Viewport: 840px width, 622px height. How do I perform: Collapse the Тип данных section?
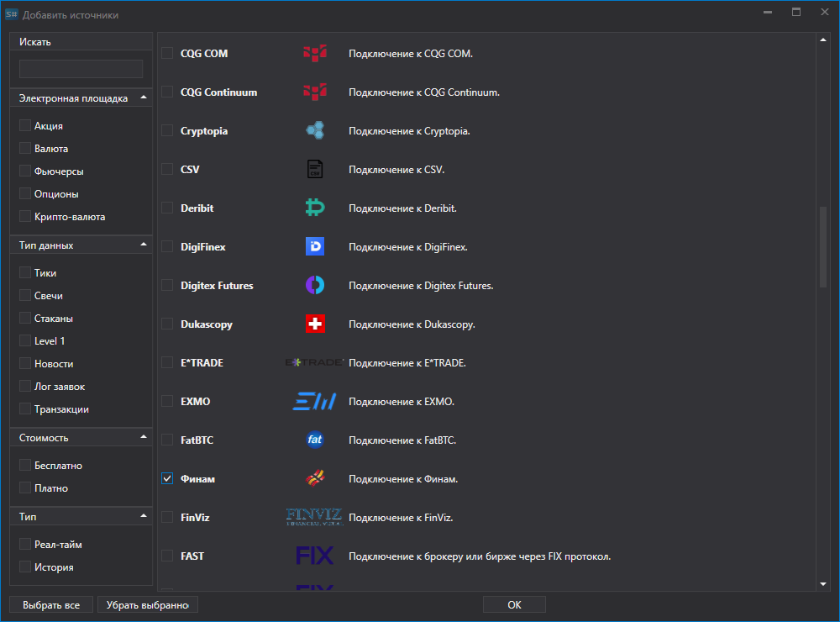[143, 245]
